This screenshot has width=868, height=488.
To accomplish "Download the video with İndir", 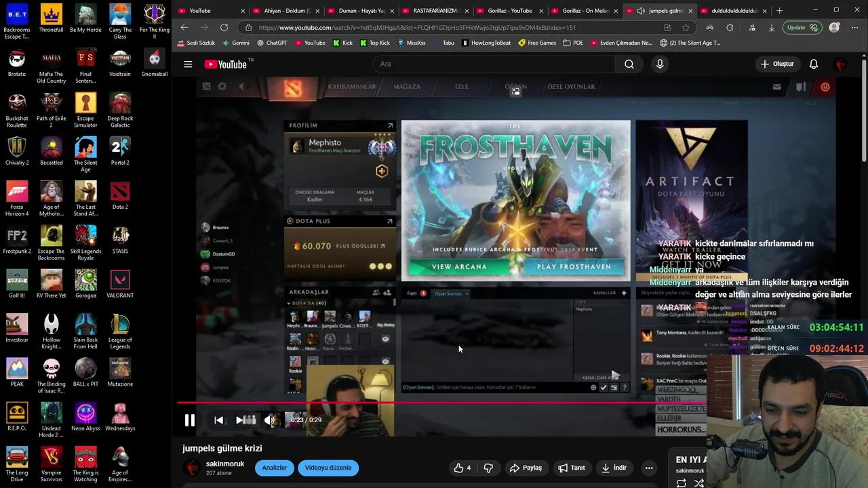I will (614, 468).
